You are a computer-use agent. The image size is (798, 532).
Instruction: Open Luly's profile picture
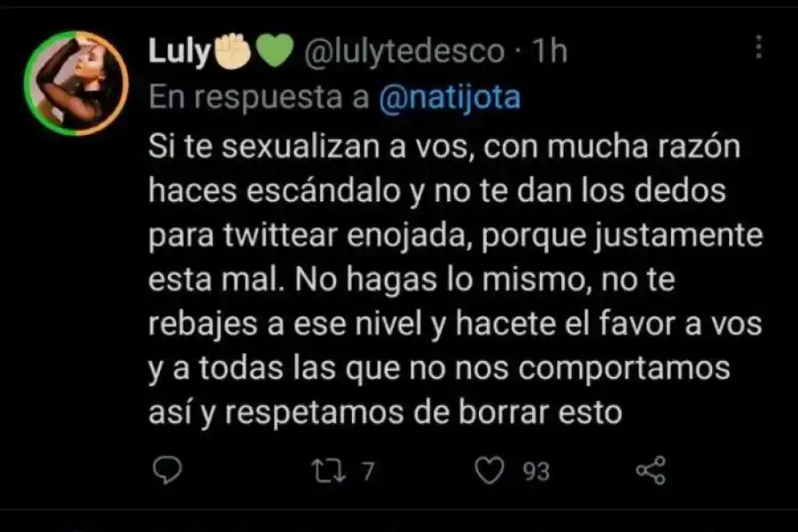[76, 83]
